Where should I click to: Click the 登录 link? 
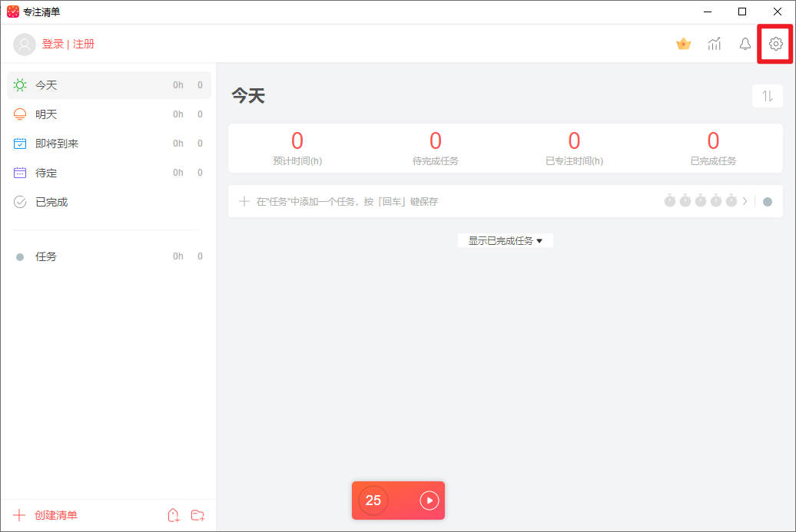[x=53, y=45]
